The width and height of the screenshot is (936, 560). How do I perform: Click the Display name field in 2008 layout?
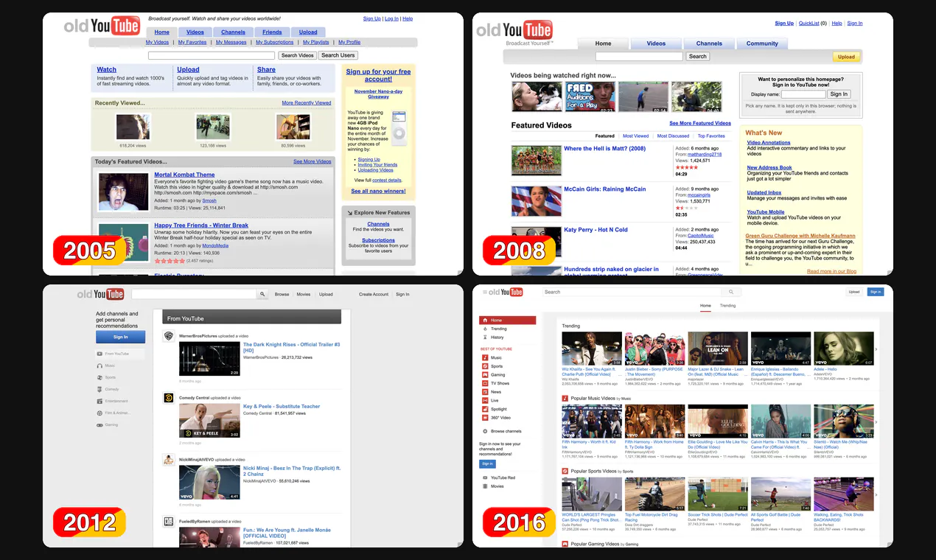point(803,94)
